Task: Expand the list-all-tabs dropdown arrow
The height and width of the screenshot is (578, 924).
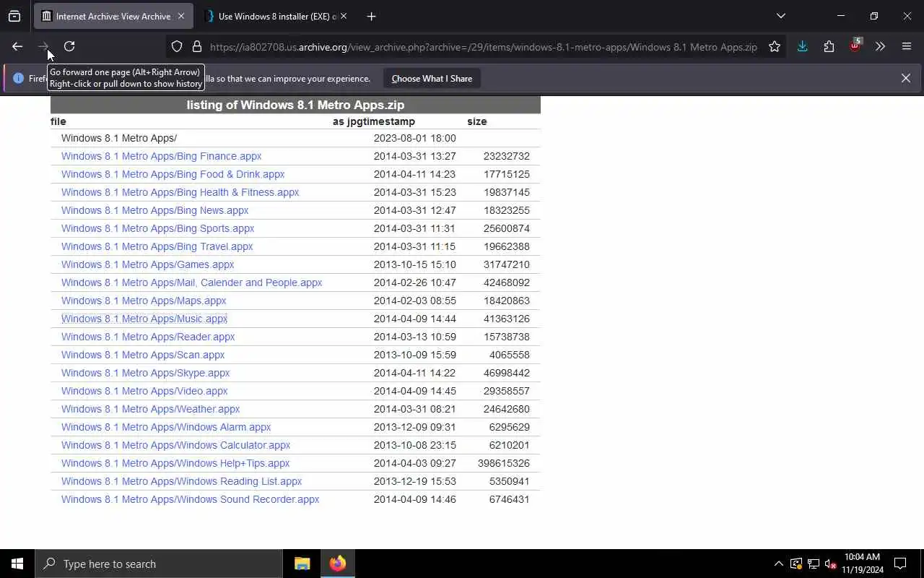Action: click(780, 16)
